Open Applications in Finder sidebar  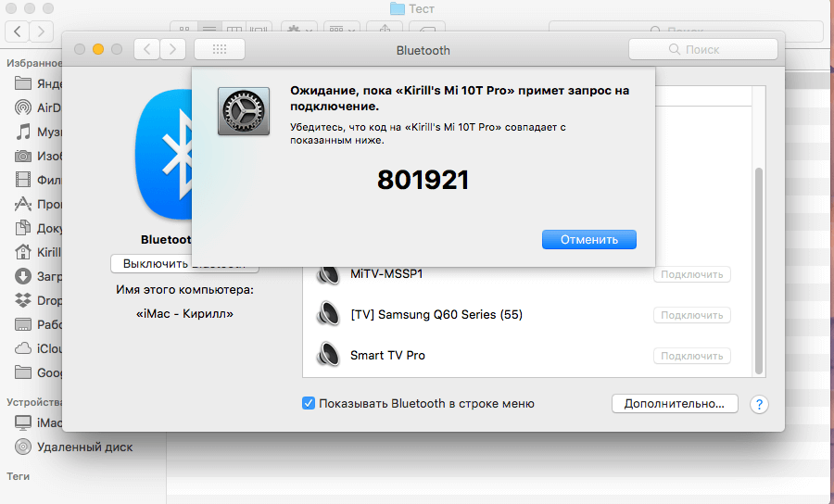click(37, 204)
